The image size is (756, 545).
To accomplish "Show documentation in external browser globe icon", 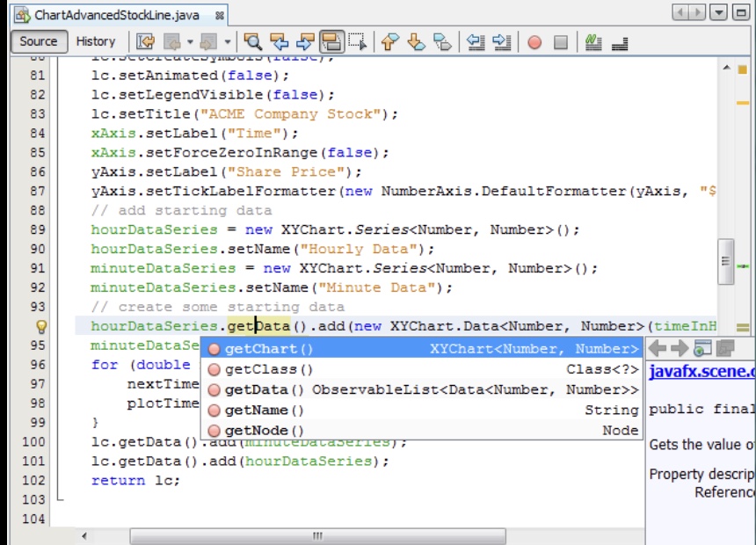I will coord(701,346).
